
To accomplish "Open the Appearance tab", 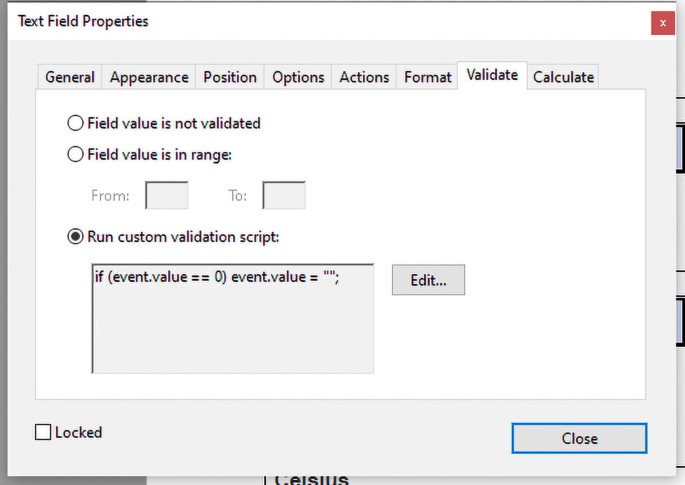I will (149, 77).
